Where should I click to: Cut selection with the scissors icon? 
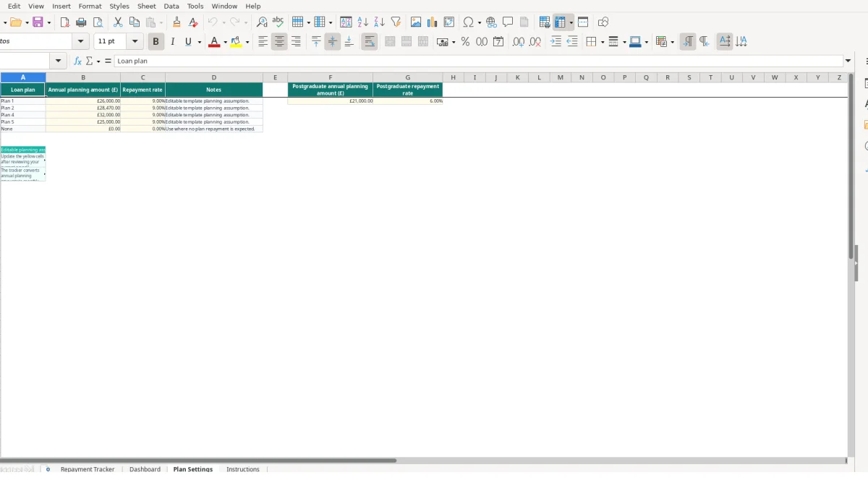tap(118, 22)
